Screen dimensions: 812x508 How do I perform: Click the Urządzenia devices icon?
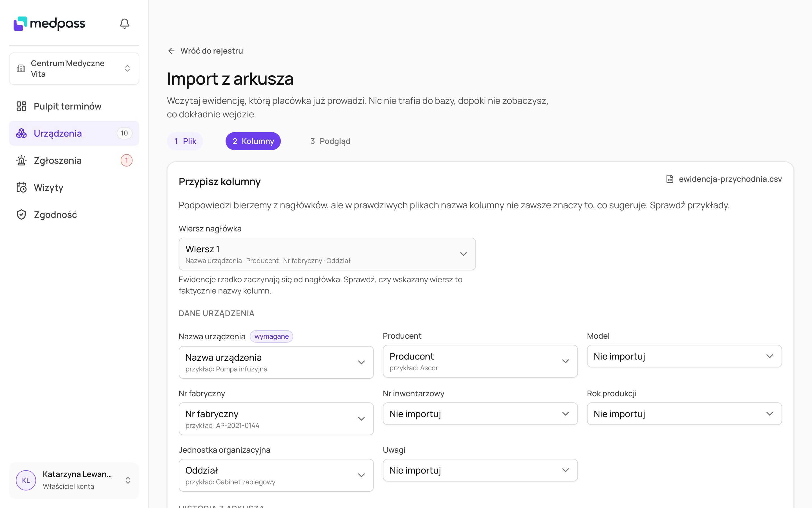[x=21, y=133]
